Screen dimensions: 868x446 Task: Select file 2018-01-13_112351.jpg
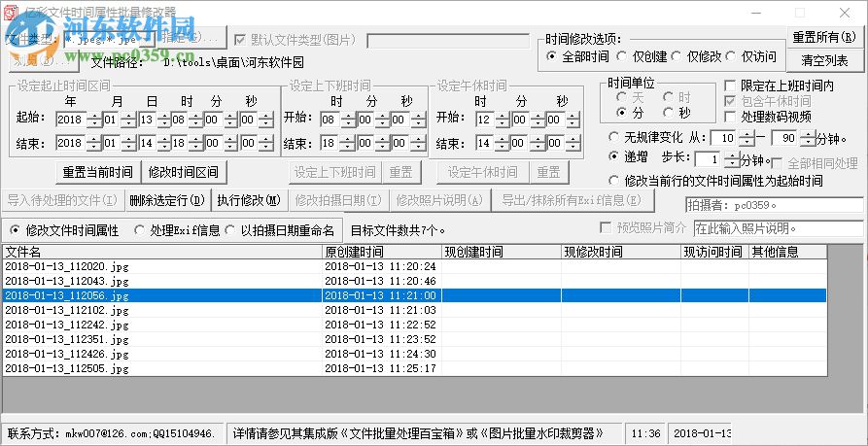click(162, 339)
